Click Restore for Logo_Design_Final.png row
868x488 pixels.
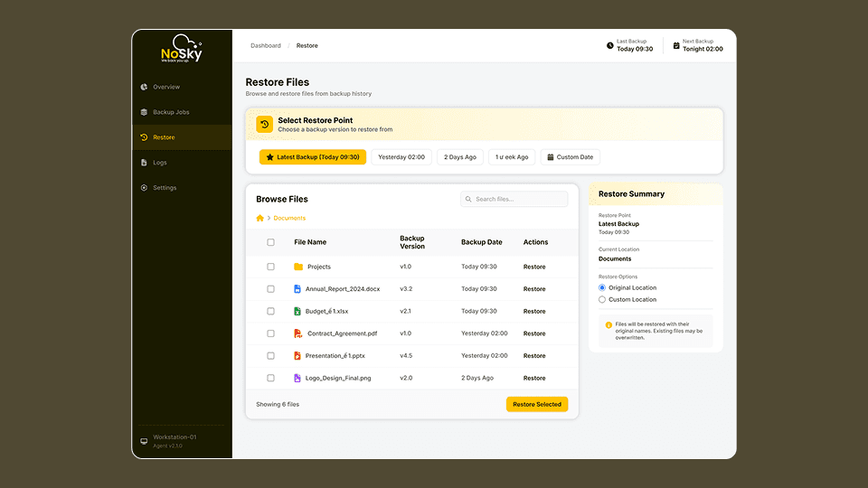[x=534, y=378]
